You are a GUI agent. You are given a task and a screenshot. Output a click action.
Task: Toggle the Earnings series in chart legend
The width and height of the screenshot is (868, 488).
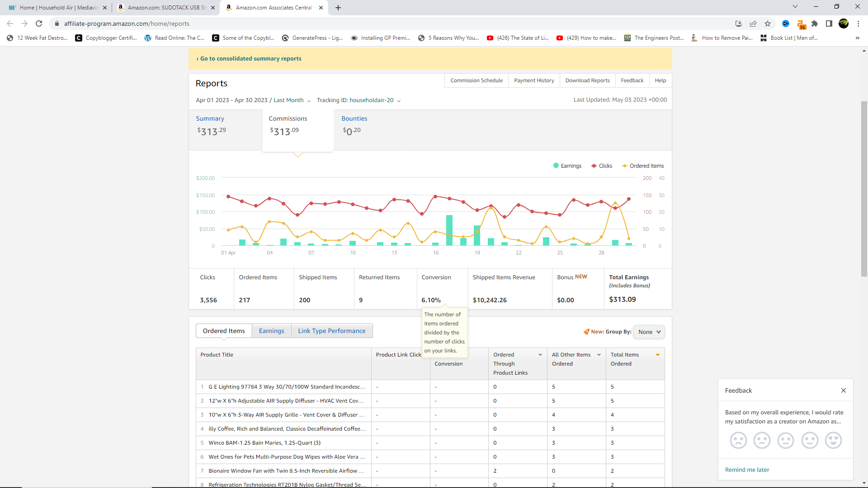567,166
